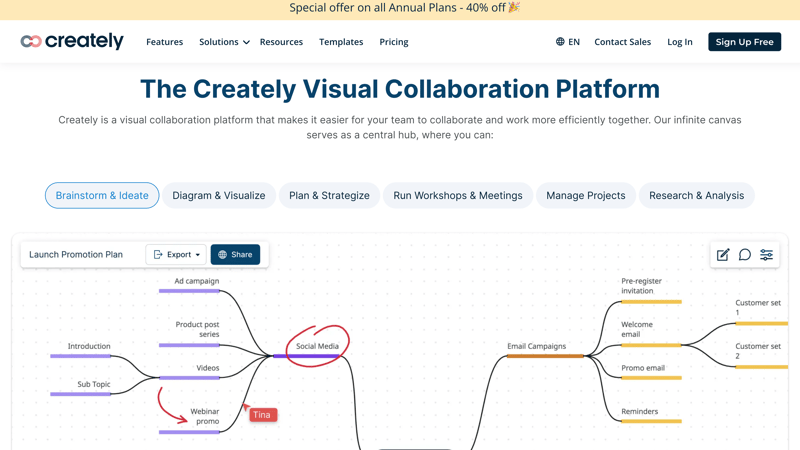Click the Share button
Viewport: 800px width, 450px height.
pyautogui.click(x=235, y=255)
